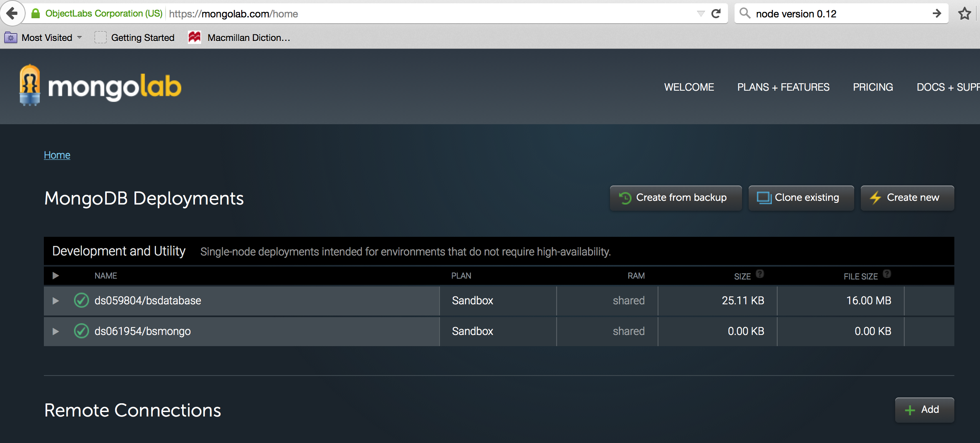Open the URL history dropdown arrow
This screenshot has width=980, height=443.
pos(701,14)
